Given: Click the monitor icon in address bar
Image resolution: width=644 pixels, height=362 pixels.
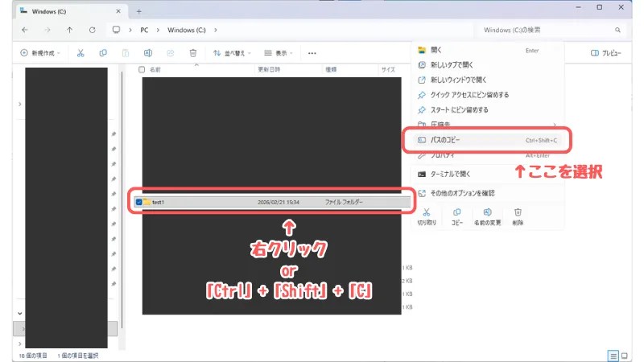Looking at the screenshot, I should tap(116, 30).
